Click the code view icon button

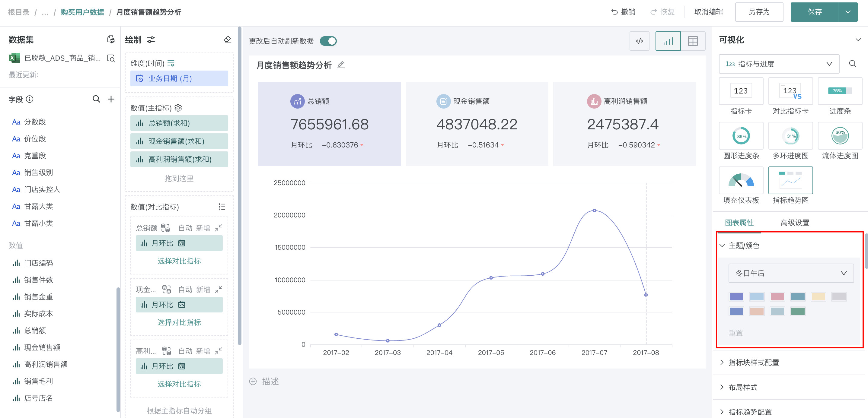pyautogui.click(x=639, y=41)
